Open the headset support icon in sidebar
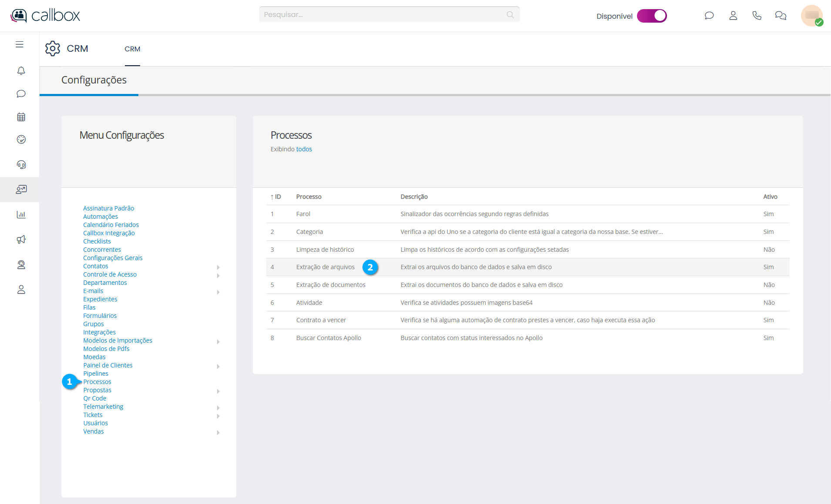Screen dimensions: 831x504 click(x=21, y=164)
